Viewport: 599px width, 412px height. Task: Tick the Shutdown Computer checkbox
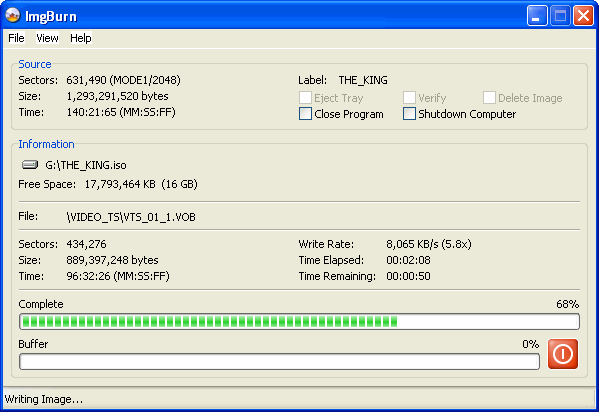pos(409,114)
